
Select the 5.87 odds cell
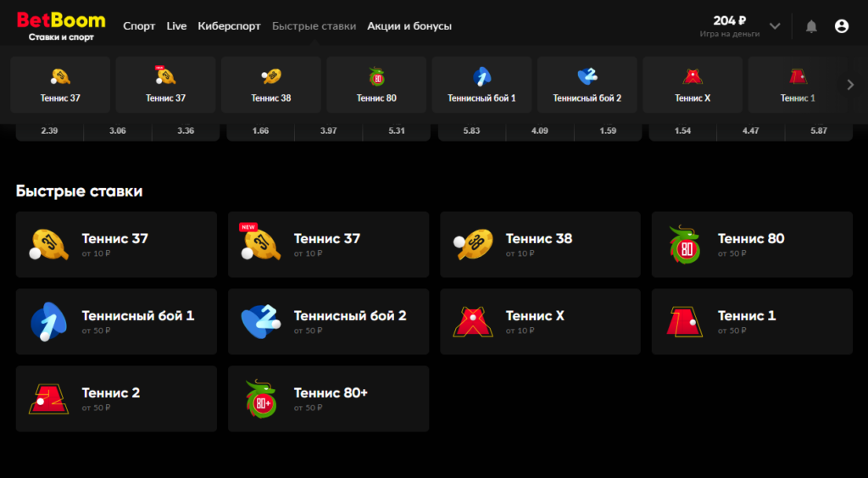[819, 131]
